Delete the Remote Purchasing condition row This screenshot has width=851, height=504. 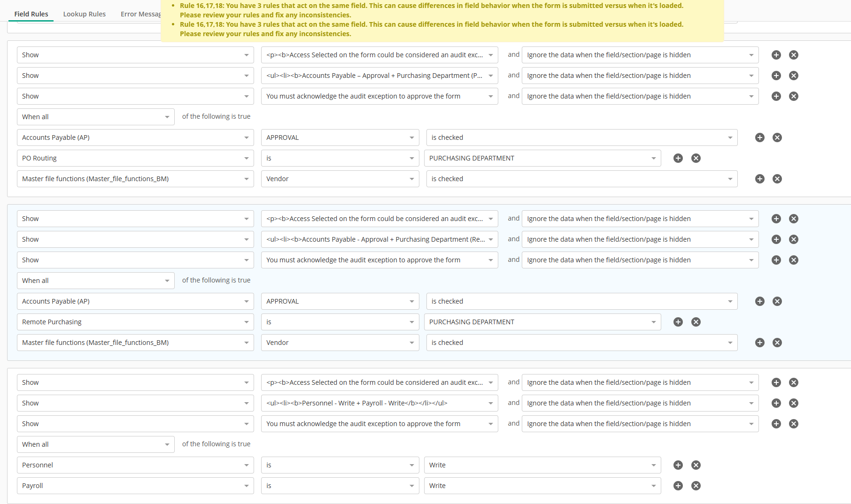[696, 322]
